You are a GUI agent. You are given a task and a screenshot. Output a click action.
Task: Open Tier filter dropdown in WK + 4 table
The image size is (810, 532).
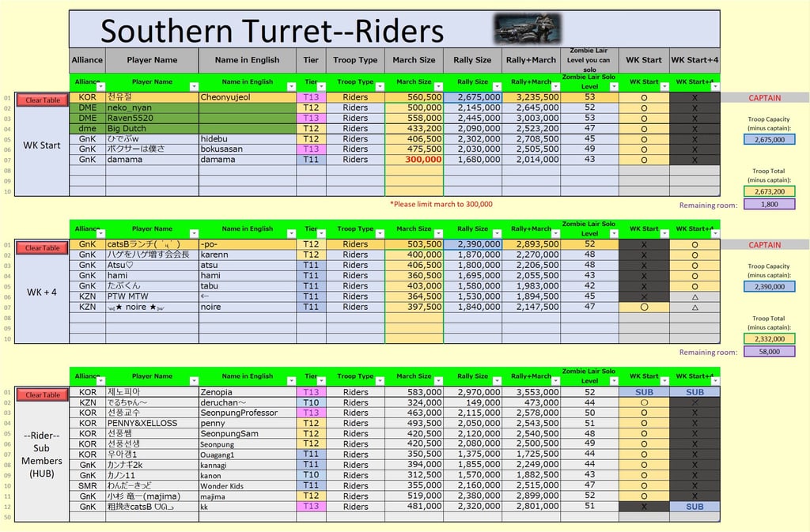point(321,234)
